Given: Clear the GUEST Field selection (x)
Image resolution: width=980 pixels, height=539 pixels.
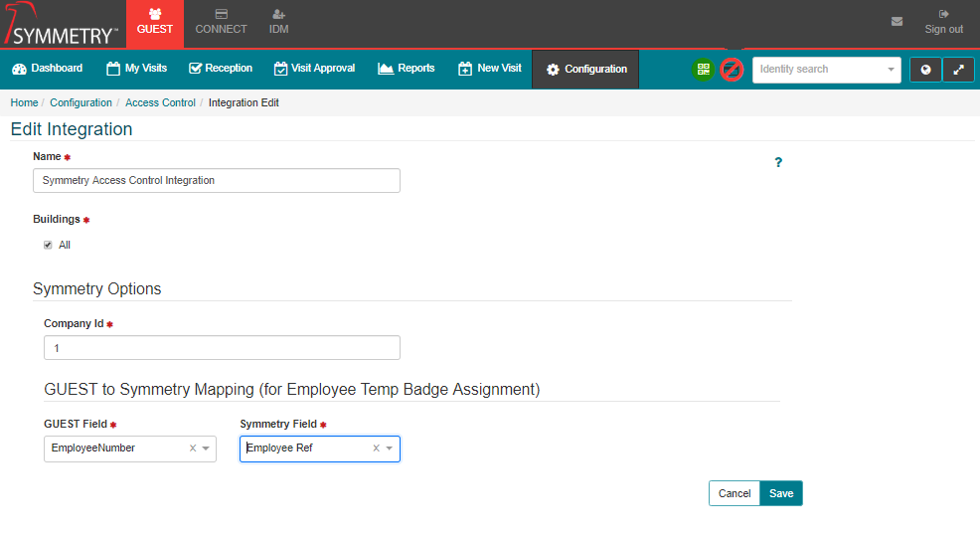Looking at the screenshot, I should 193,449.
